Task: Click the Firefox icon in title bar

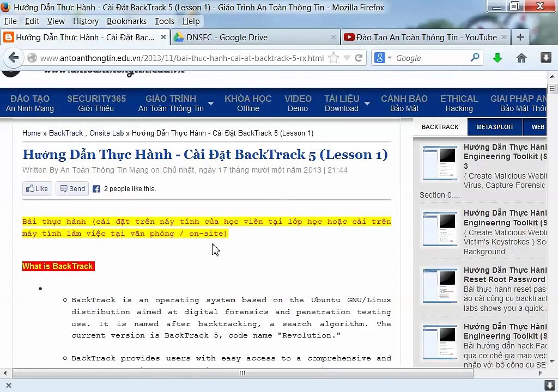Action: 6,7
